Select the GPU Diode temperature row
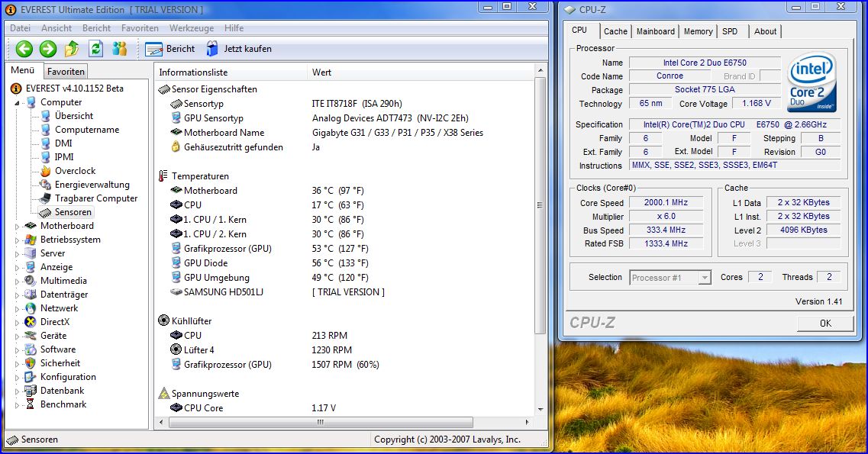This screenshot has width=868, height=454. pos(345,263)
